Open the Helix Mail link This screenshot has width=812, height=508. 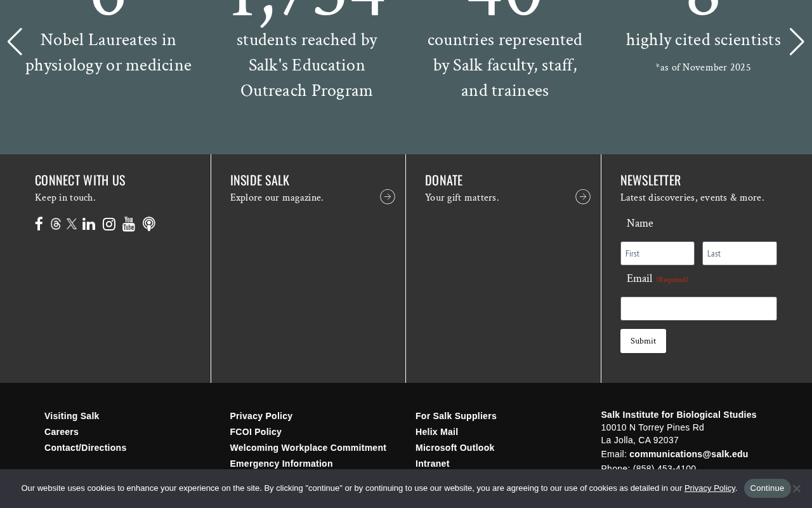[436, 432]
